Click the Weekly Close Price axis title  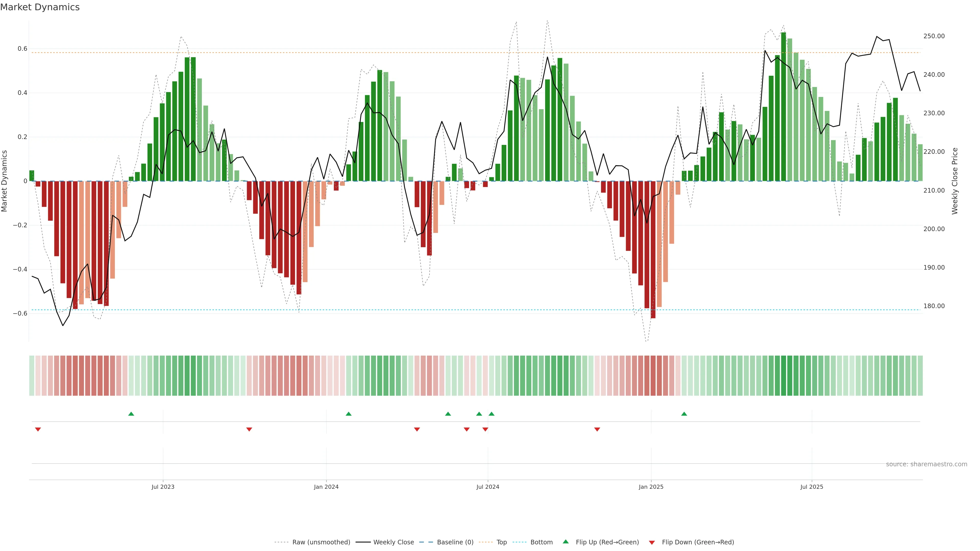pyautogui.click(x=954, y=181)
